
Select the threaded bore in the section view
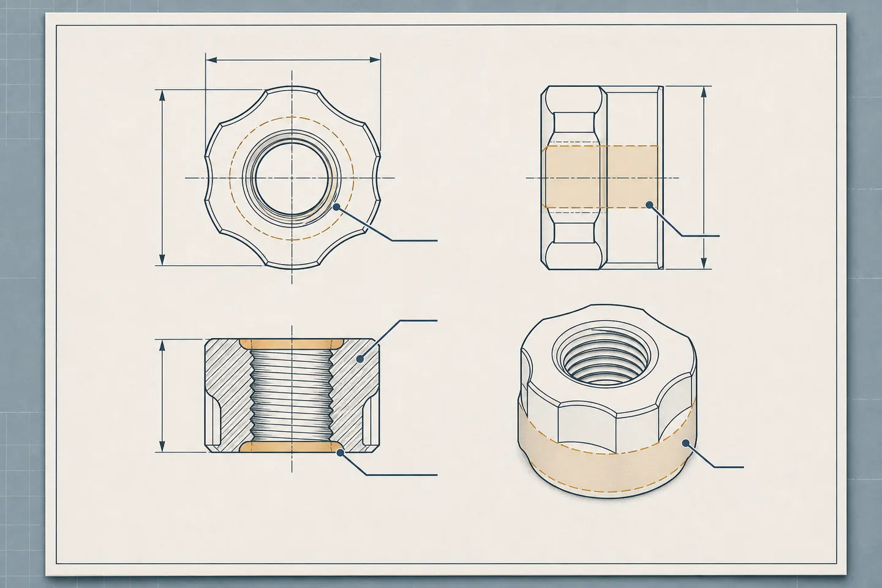coord(292,395)
